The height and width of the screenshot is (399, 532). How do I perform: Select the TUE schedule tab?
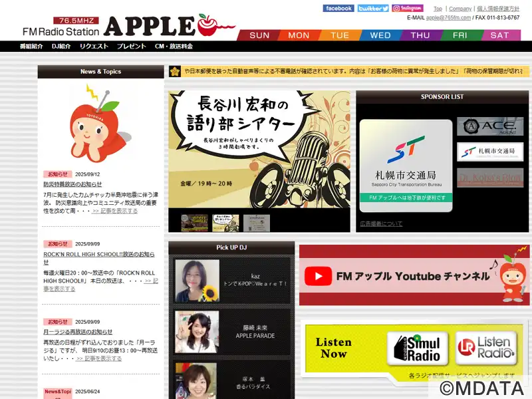(340, 35)
